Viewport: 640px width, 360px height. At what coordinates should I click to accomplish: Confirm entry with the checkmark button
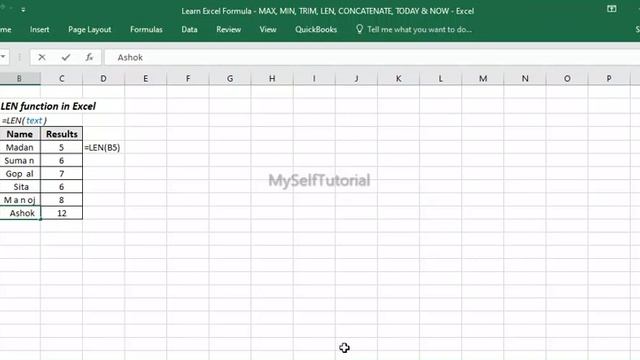(x=66, y=58)
